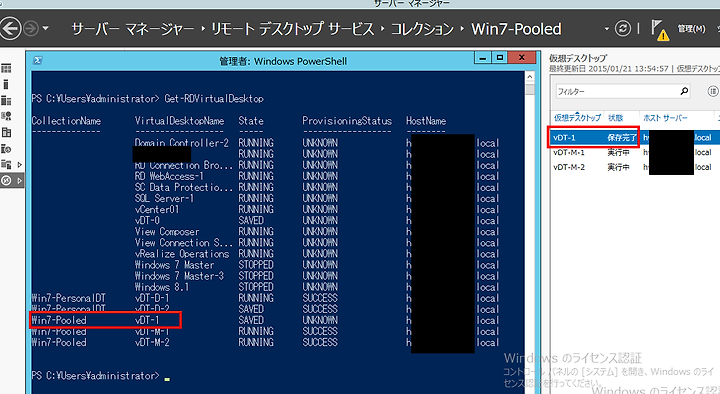Screen dimensions: 720x394
Task: Open the PowerShell window's system menu icon
Action: 38,61
